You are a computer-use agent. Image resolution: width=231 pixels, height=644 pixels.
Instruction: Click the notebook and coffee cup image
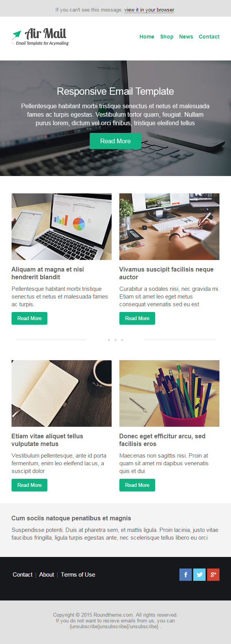(x=62, y=393)
